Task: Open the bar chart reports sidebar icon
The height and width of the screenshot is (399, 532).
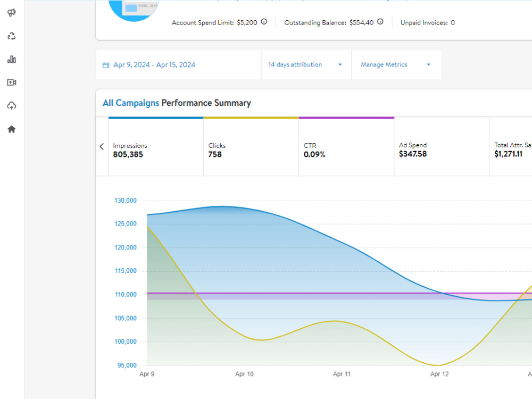Action: [12, 60]
